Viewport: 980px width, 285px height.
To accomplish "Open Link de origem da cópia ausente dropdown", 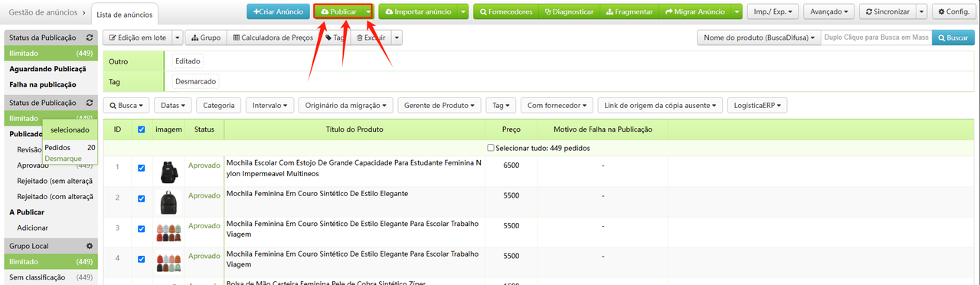I will [x=660, y=105].
